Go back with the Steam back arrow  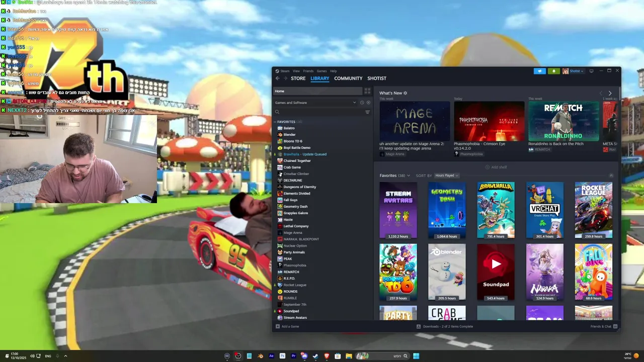pos(277,78)
